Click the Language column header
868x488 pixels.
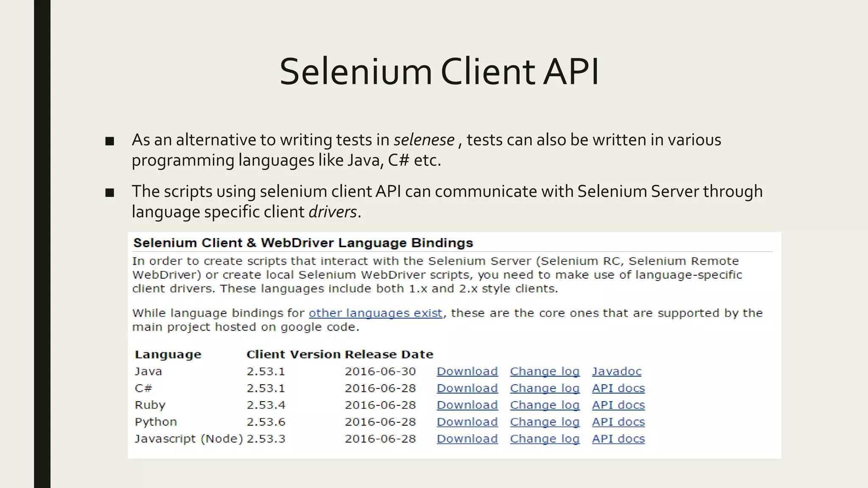pos(168,355)
